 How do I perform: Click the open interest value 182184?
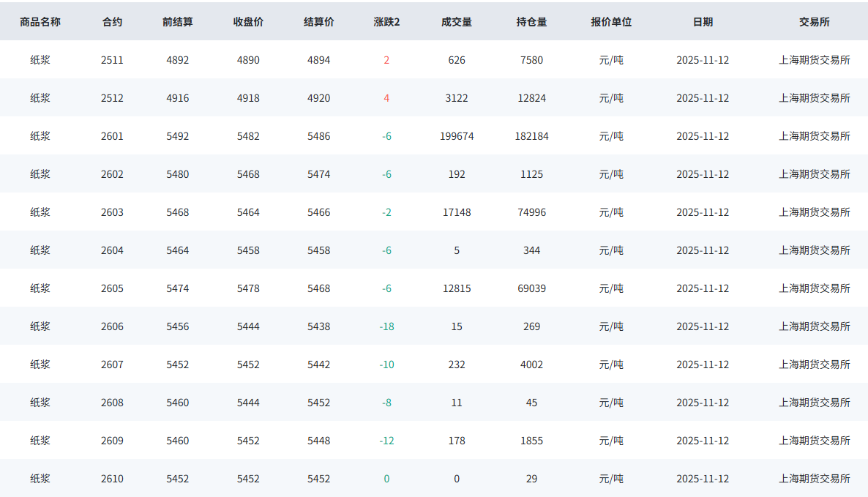(531, 136)
